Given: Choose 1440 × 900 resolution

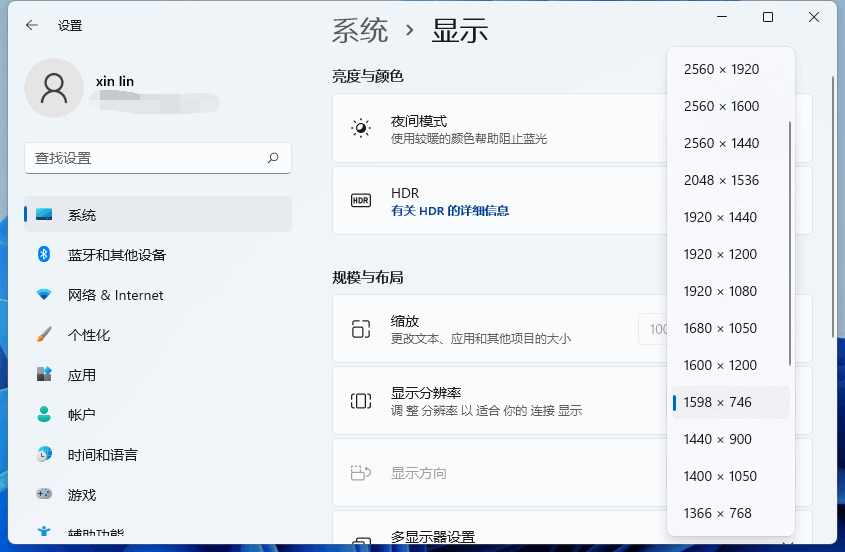Looking at the screenshot, I should click(x=731, y=439).
